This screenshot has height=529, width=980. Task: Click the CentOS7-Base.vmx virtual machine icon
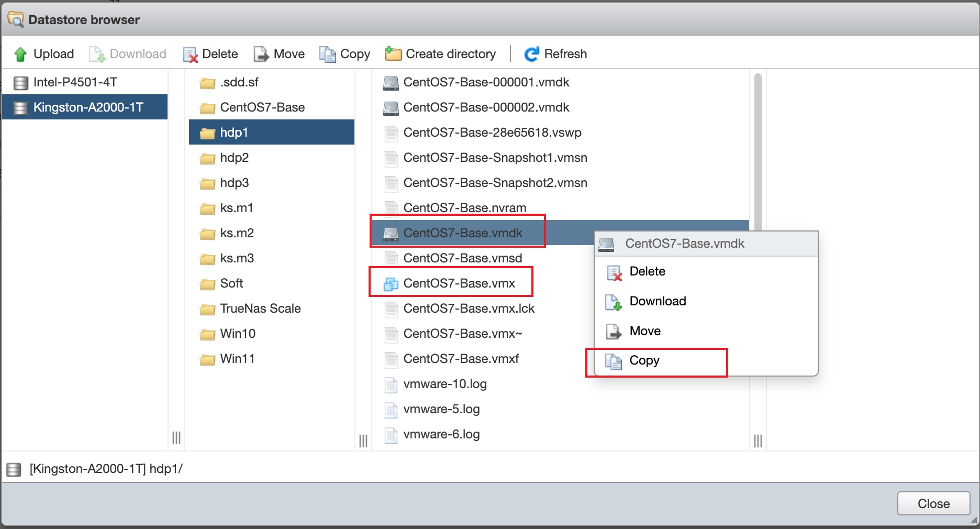(391, 284)
